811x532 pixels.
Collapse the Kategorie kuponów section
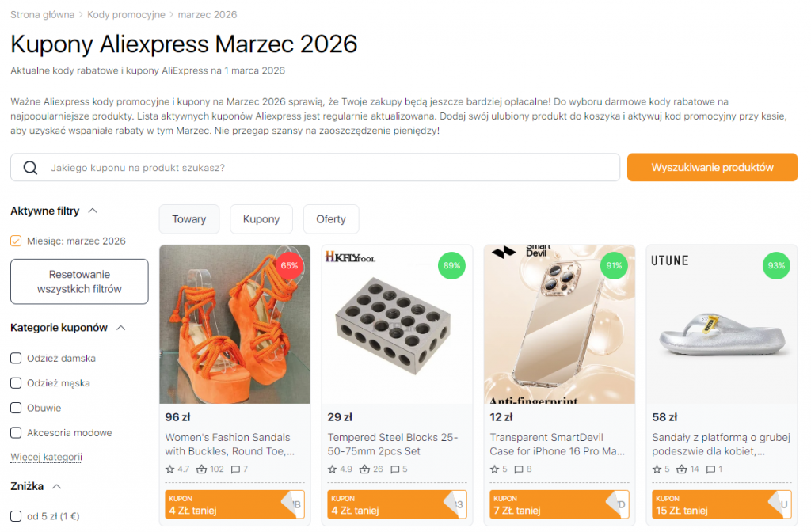tap(120, 327)
